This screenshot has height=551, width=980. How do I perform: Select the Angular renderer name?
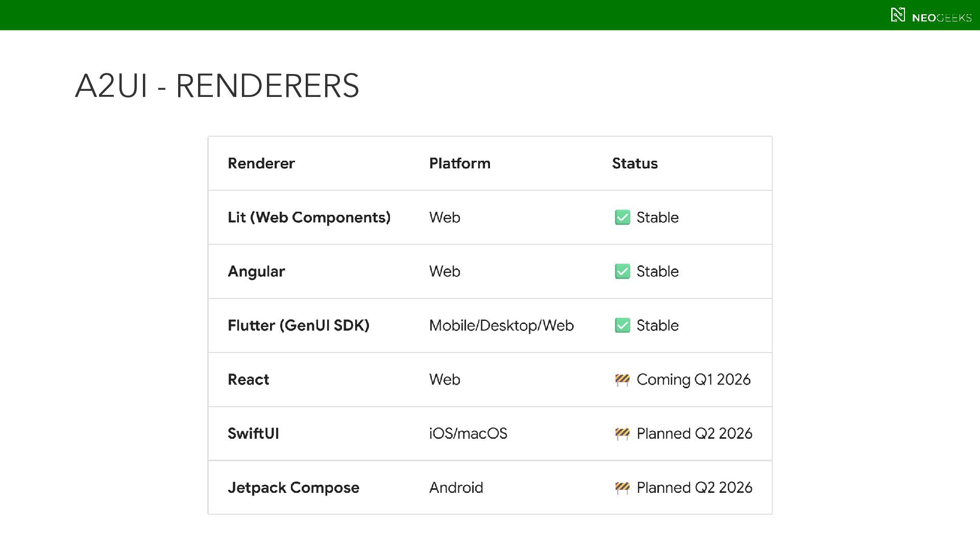pos(256,271)
